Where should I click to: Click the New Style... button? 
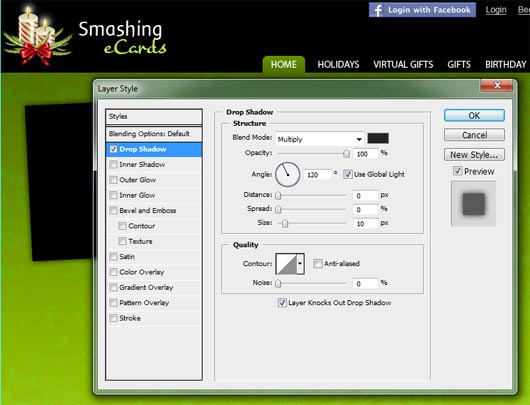(474, 154)
